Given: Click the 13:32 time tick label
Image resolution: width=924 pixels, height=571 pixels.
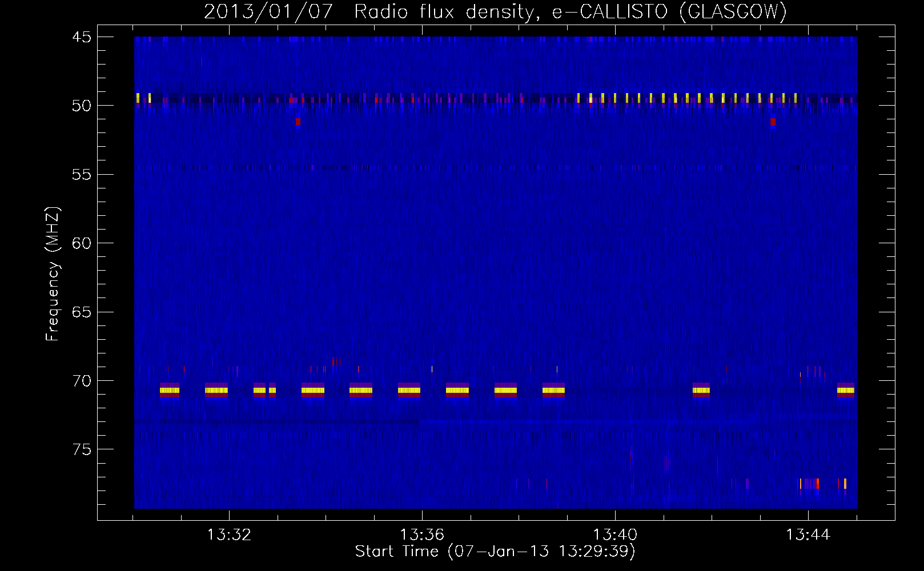Looking at the screenshot, I should point(229,535).
